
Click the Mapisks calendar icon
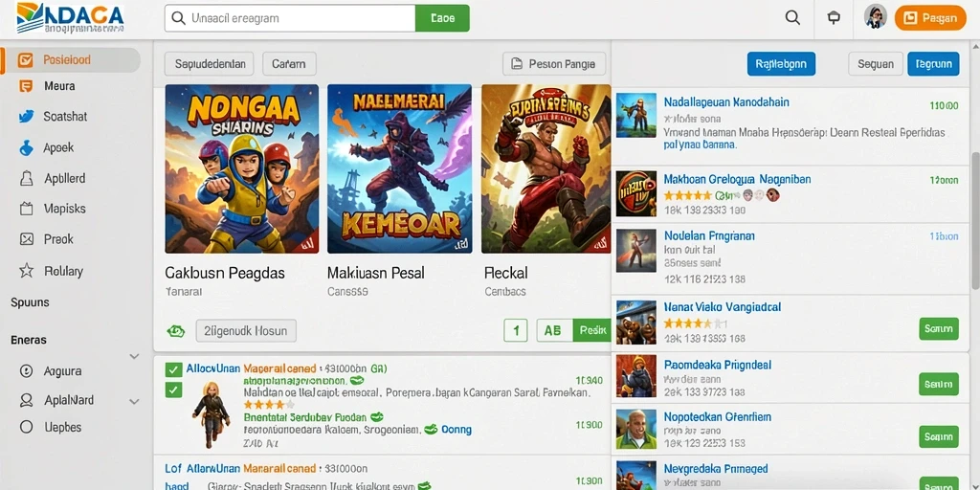point(26,209)
